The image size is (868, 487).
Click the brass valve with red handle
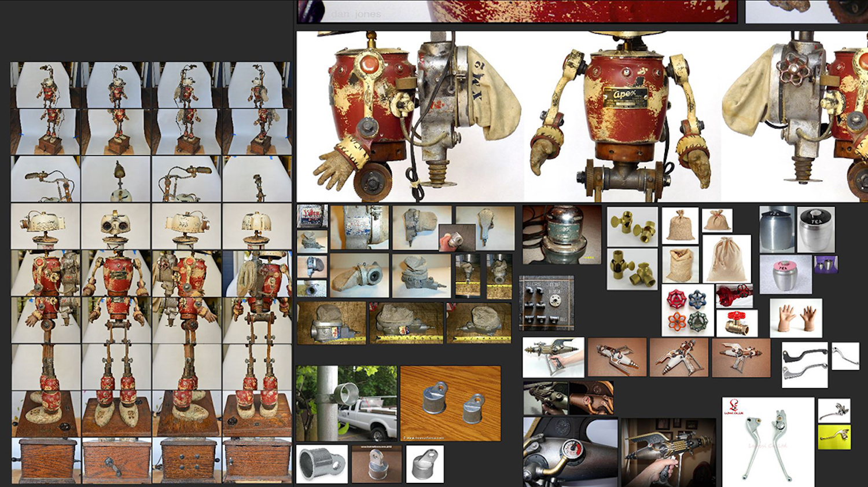pos(736,323)
